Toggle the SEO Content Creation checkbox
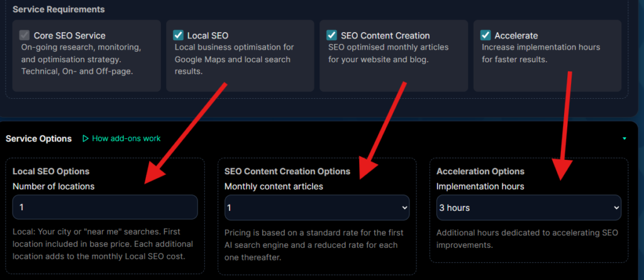This screenshot has height=280, width=644. 331,35
